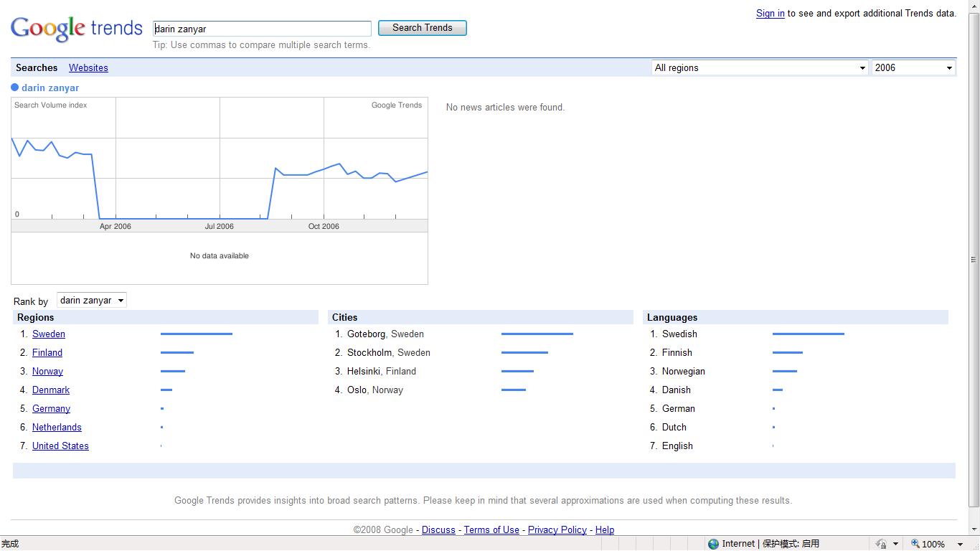Click the 'English' language entry
Screen dimensions: 980x551
[x=677, y=446]
